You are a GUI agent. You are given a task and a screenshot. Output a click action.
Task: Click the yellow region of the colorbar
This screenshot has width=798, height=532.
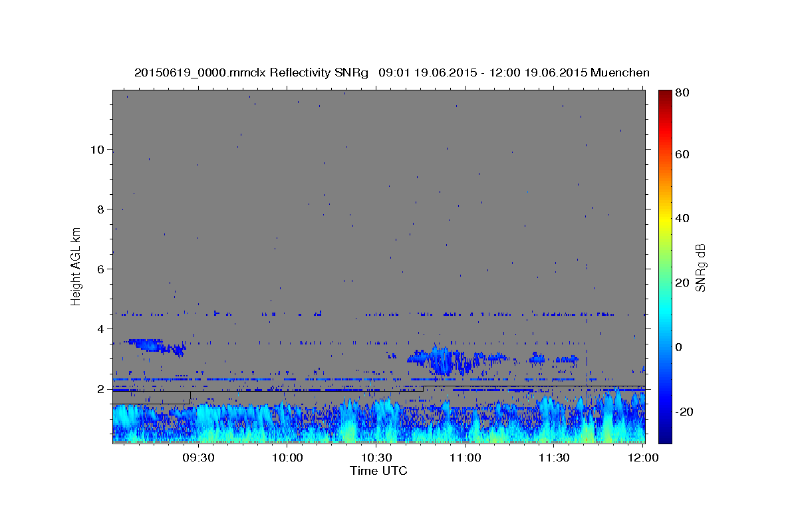click(x=664, y=219)
